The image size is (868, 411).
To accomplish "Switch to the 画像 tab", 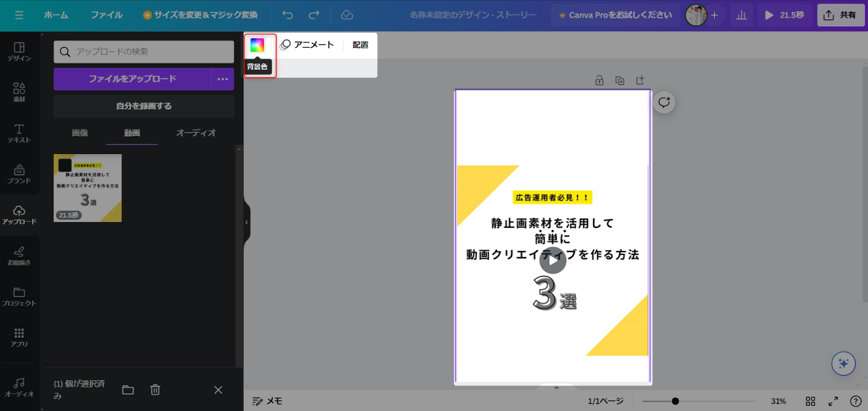I will [80, 133].
